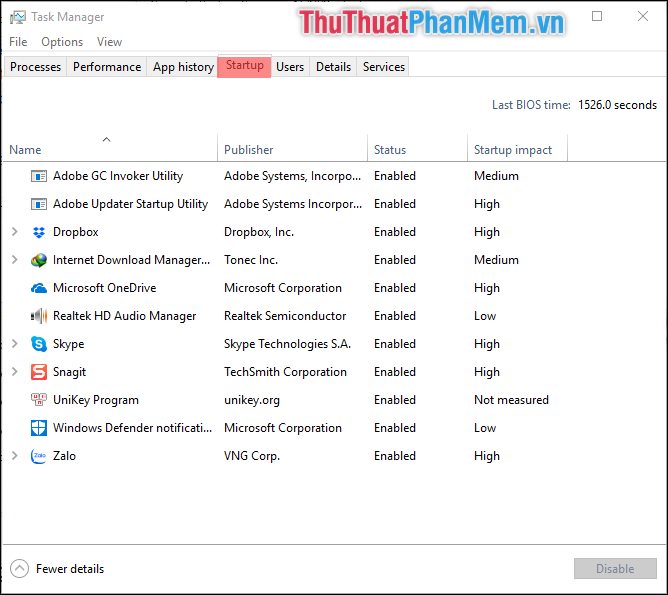Click the UniKey Program icon
The height and width of the screenshot is (595, 668).
(39, 400)
